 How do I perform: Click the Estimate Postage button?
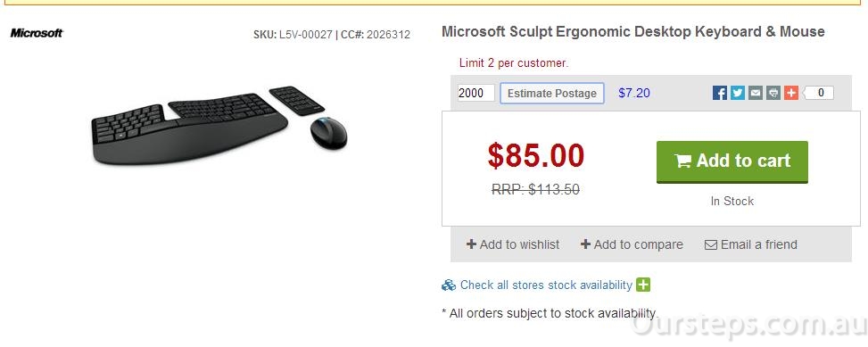tap(552, 93)
